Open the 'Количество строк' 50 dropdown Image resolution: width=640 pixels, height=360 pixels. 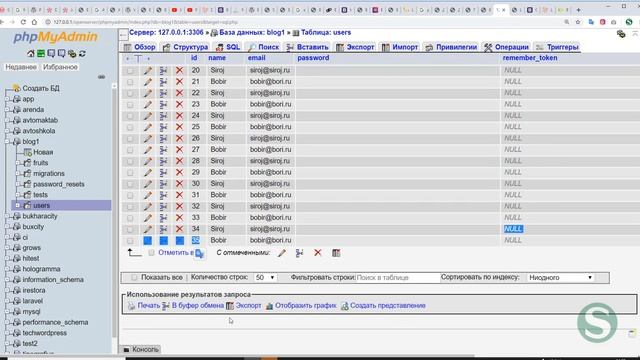pyautogui.click(x=264, y=278)
